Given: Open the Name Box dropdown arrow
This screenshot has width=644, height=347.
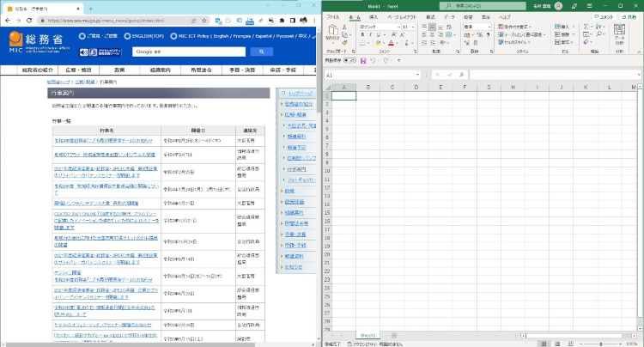Looking at the screenshot, I should (x=417, y=75).
